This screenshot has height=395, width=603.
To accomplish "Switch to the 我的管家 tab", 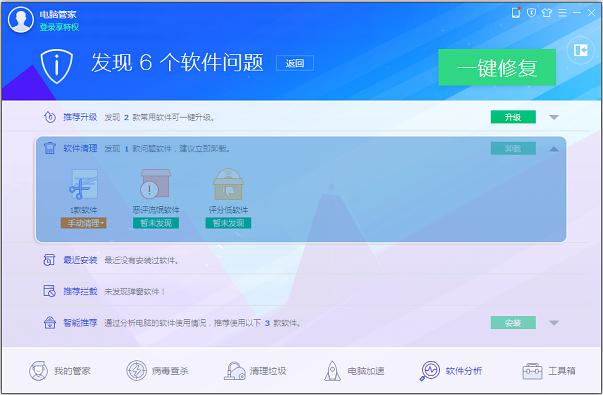I will pos(60,371).
